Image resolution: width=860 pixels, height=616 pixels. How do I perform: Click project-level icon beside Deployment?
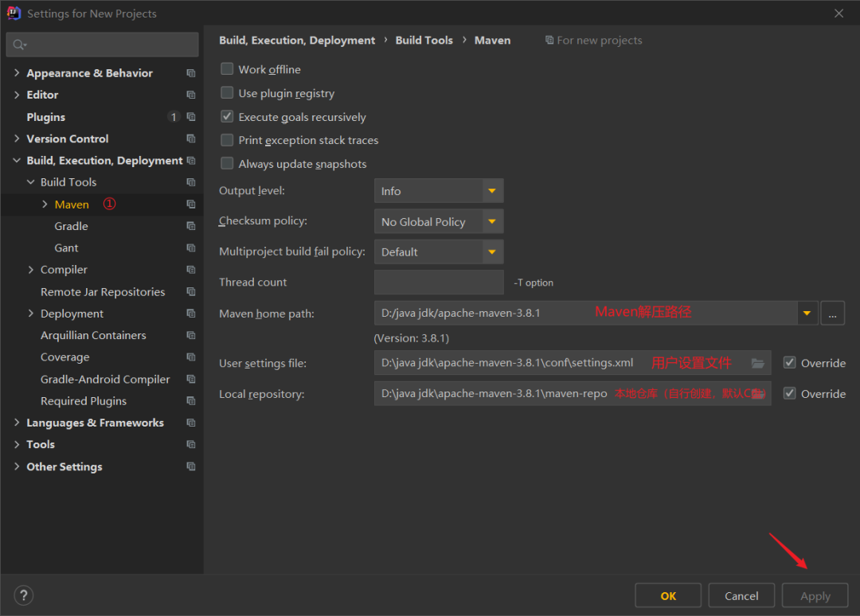coord(191,314)
